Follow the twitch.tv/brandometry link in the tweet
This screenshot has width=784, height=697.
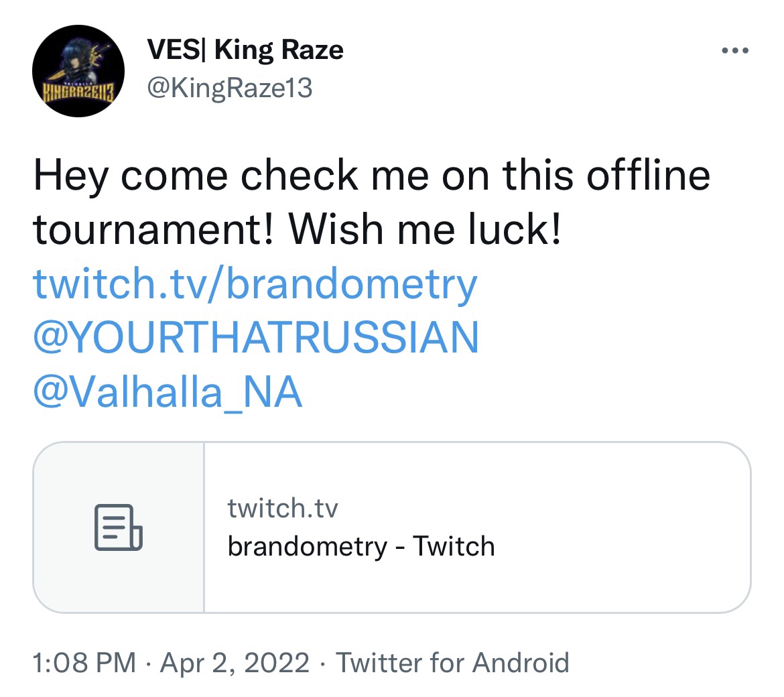point(255,283)
